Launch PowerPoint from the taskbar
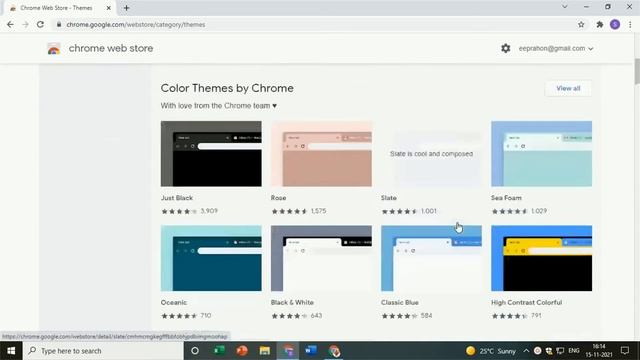Screen dimensions: 640x360 point(242,351)
